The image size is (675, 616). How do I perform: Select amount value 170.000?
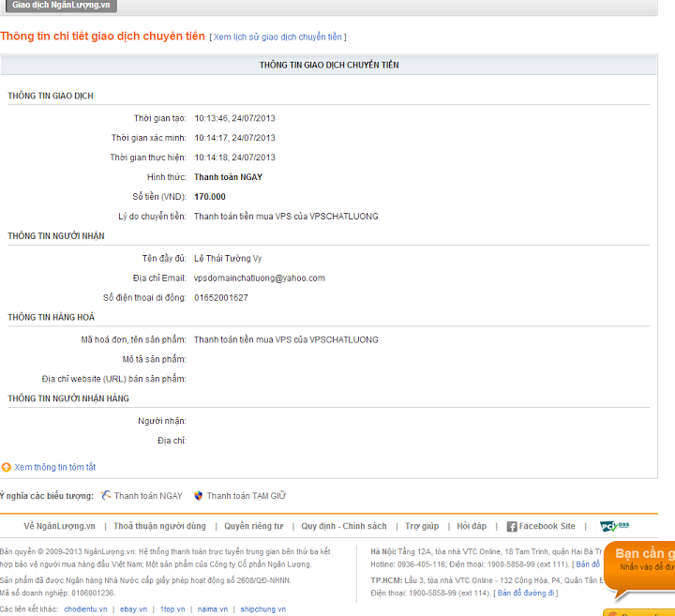click(x=210, y=197)
